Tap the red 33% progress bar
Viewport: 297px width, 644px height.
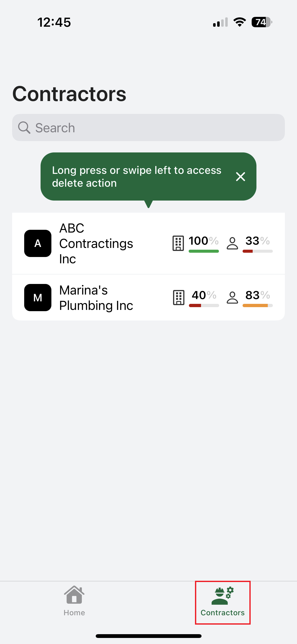(257, 251)
